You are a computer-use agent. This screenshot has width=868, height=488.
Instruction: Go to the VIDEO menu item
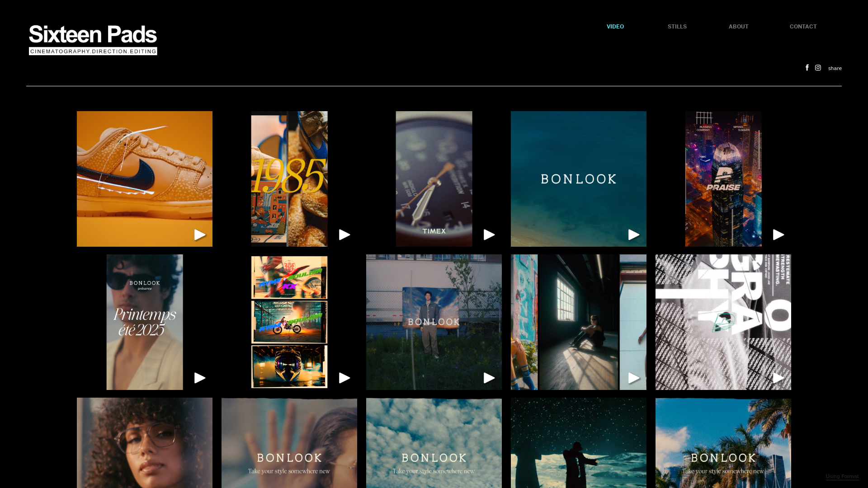coord(615,27)
